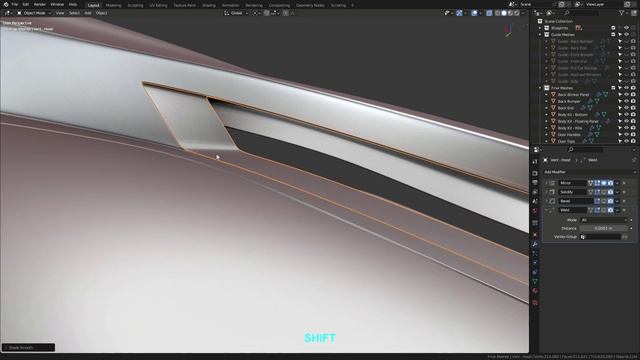This screenshot has width=640, height=360.
Task: Exclude Final Meshes collection from view layer
Action: [613, 88]
